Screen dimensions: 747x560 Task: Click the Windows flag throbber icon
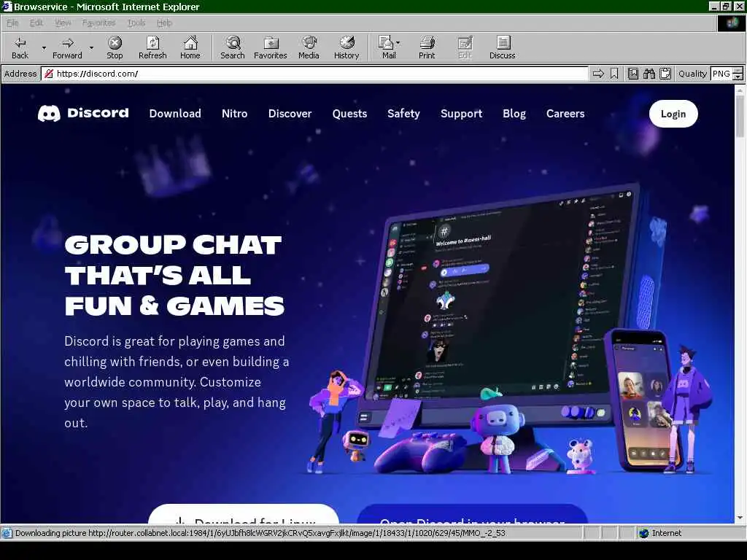click(x=731, y=23)
